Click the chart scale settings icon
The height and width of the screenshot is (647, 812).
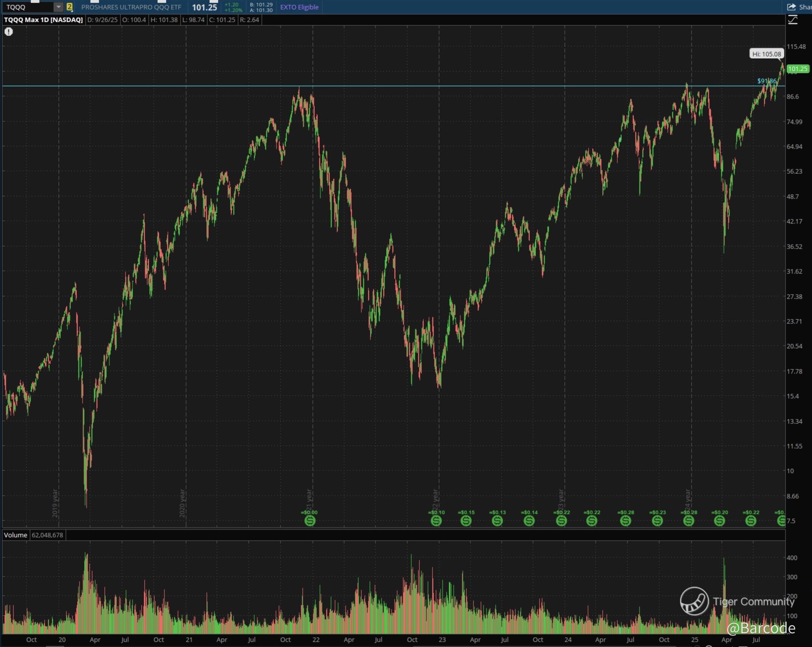coord(793,20)
